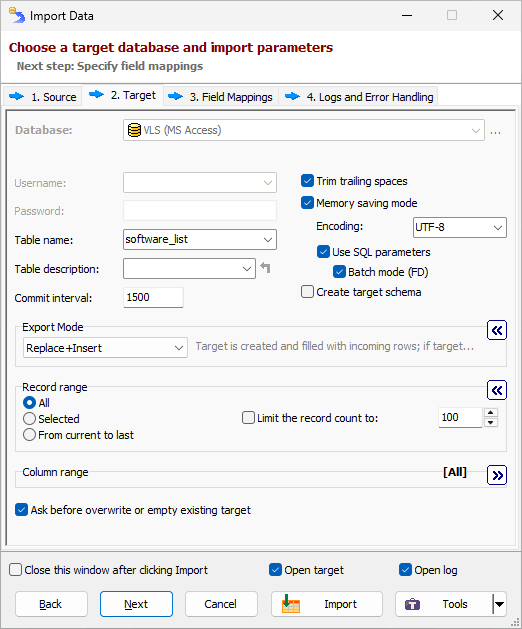Viewport: 522px width, 629px height.
Task: Click the Tools briefcase icon
Action: coord(412,604)
